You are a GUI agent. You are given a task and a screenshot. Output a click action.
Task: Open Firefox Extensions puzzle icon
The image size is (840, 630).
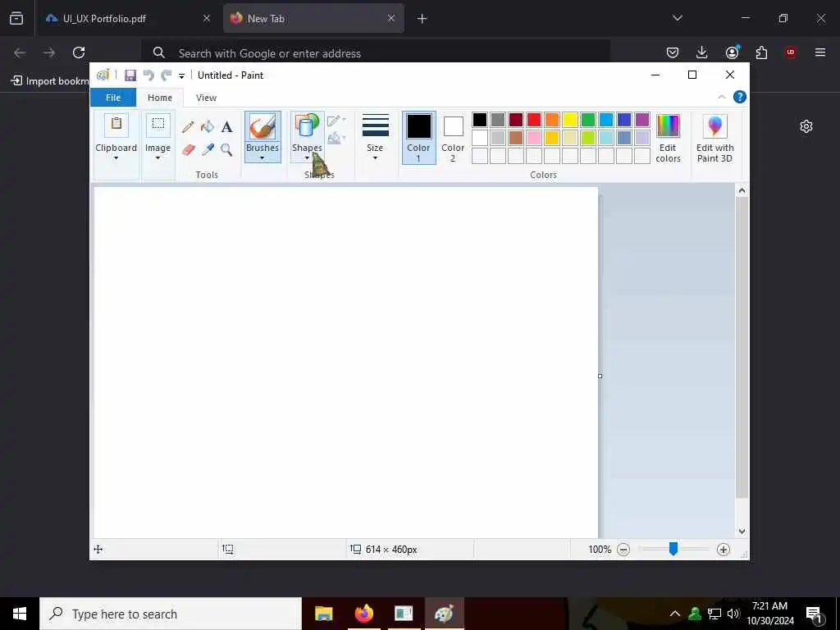[x=761, y=52]
